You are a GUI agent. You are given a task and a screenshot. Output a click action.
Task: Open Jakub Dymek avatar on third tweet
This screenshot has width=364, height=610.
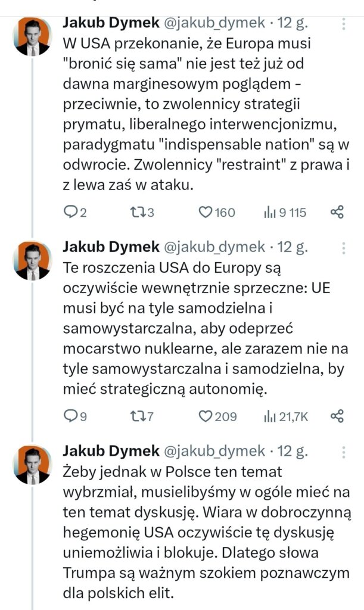pos(32,465)
